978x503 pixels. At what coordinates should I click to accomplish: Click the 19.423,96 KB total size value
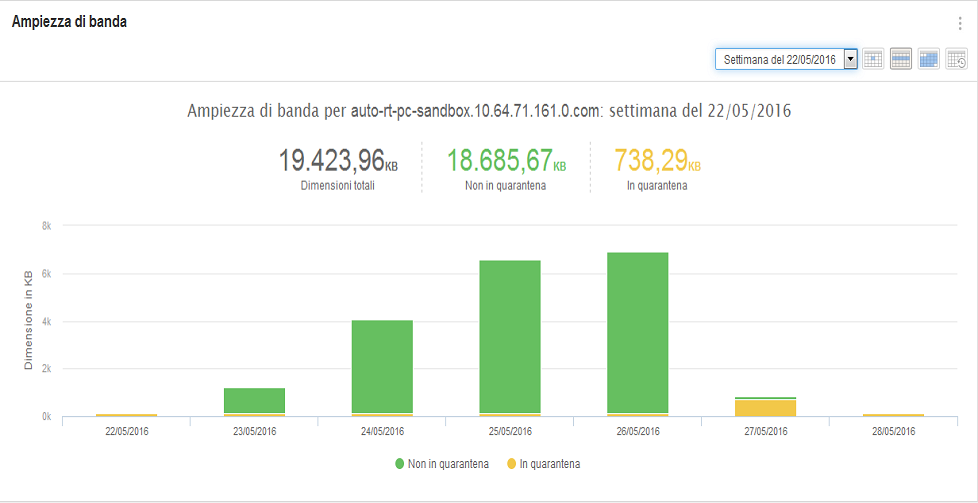(337, 160)
